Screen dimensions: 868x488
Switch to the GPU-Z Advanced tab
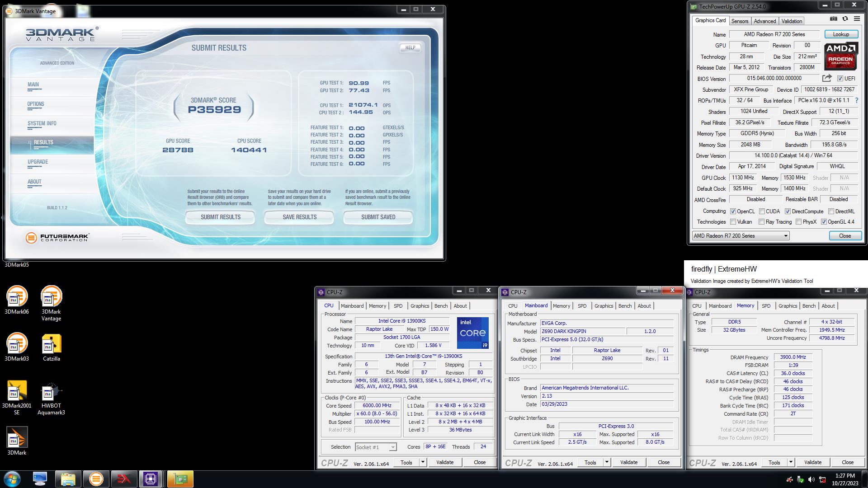tap(764, 21)
